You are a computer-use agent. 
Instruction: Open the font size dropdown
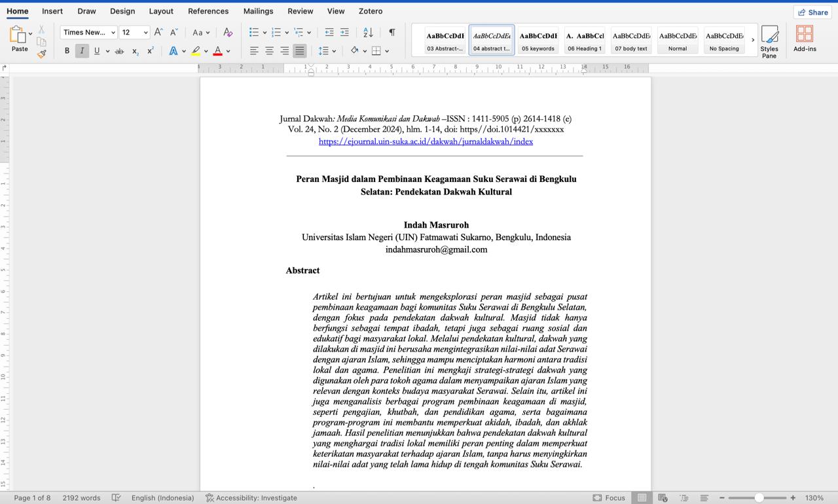pos(145,33)
